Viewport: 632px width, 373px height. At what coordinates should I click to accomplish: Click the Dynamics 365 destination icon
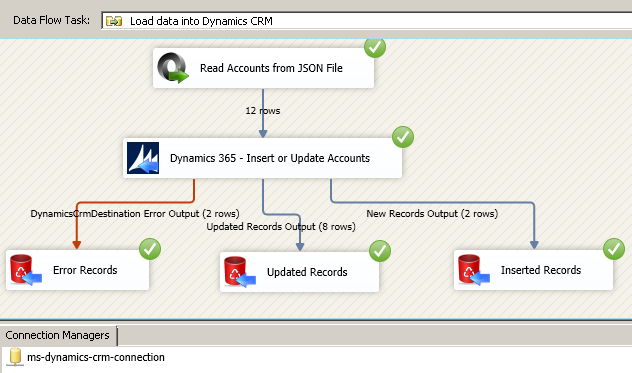[x=143, y=158]
